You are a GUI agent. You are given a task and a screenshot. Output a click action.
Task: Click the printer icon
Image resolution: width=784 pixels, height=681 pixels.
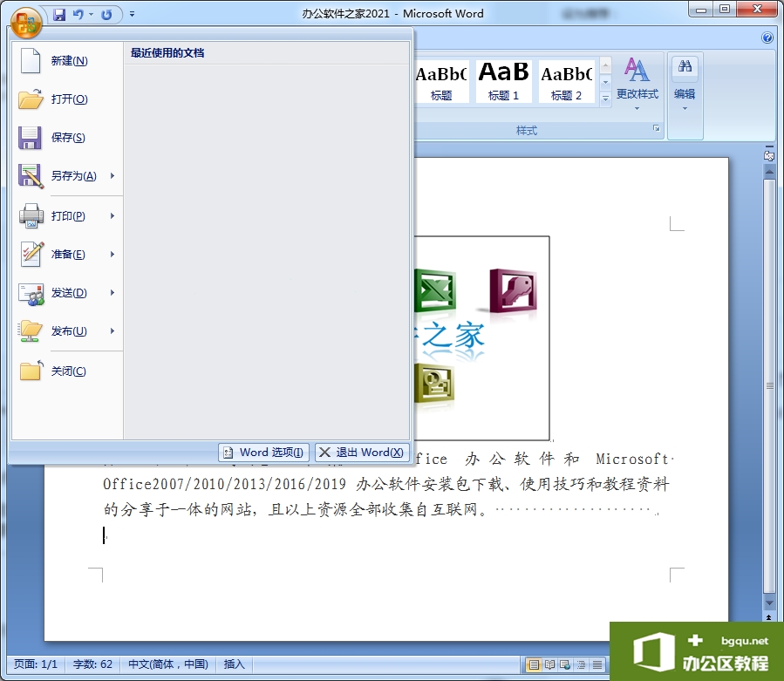coord(31,216)
